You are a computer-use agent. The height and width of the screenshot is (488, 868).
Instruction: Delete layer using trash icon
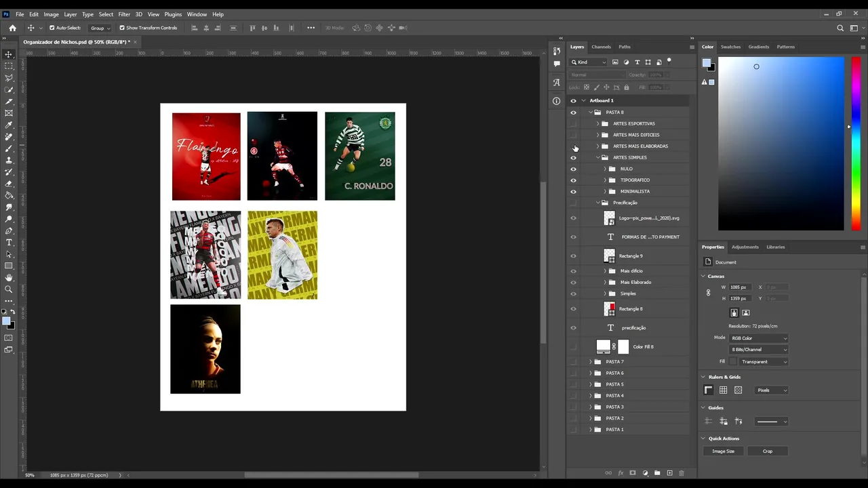682,473
